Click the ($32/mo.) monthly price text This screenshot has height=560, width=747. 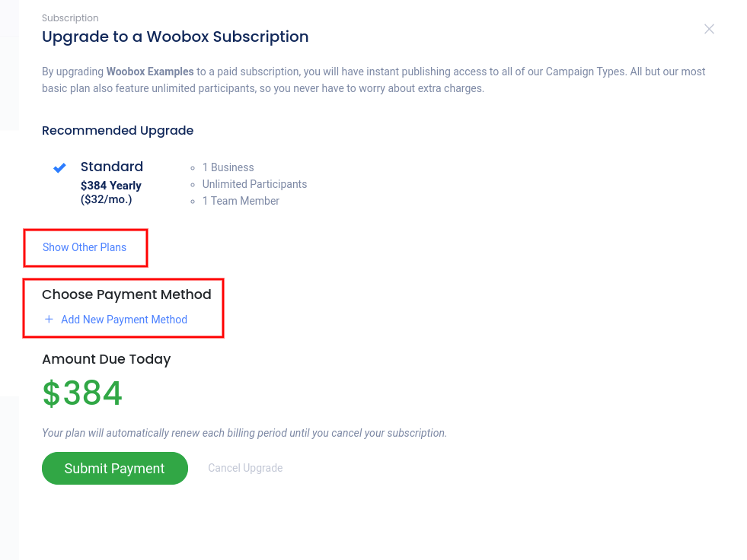(x=107, y=199)
